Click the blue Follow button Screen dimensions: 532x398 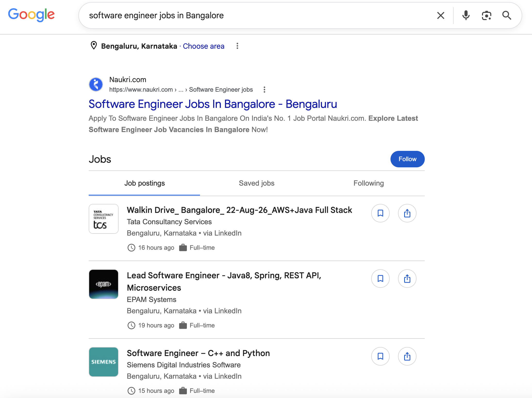[408, 159]
